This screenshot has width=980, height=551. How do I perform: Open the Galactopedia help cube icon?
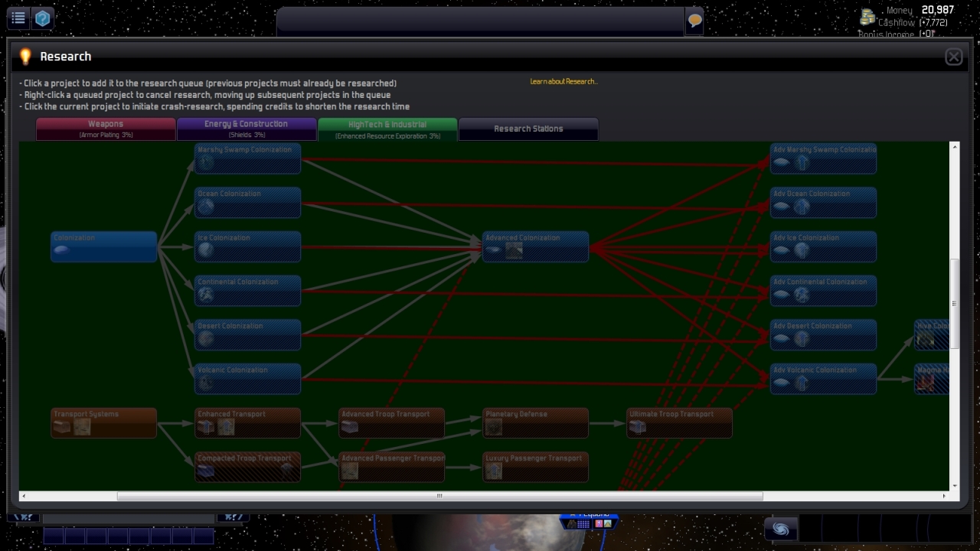point(43,18)
